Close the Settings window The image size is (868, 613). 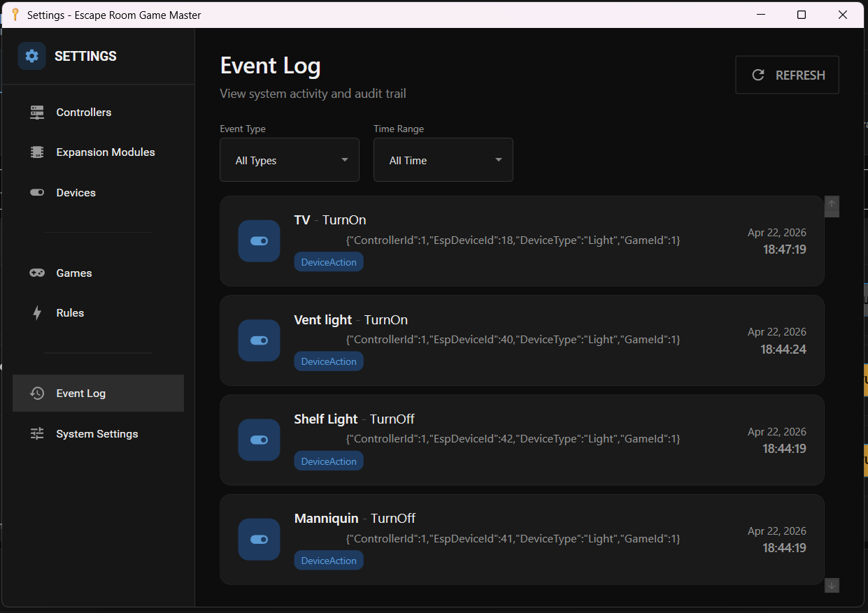point(843,15)
